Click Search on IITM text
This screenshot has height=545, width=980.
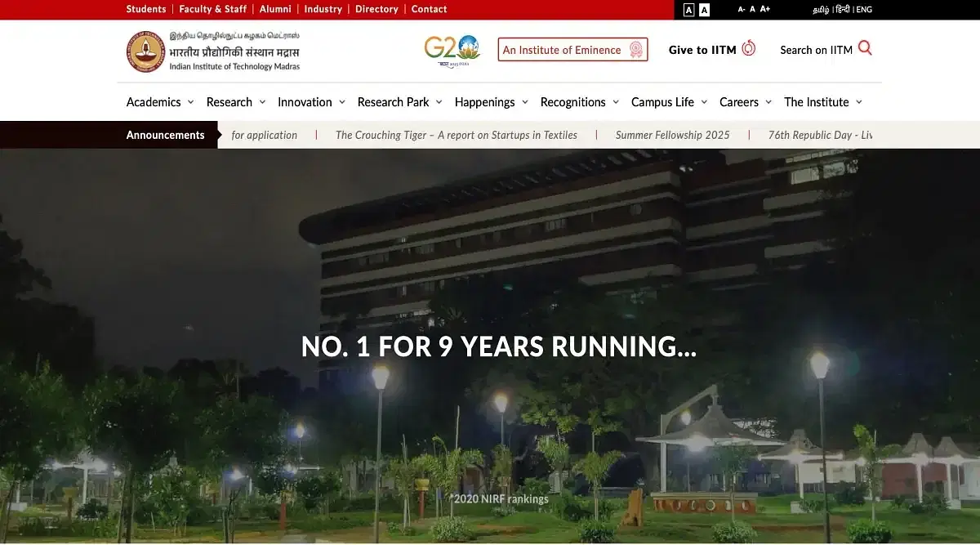tap(816, 50)
